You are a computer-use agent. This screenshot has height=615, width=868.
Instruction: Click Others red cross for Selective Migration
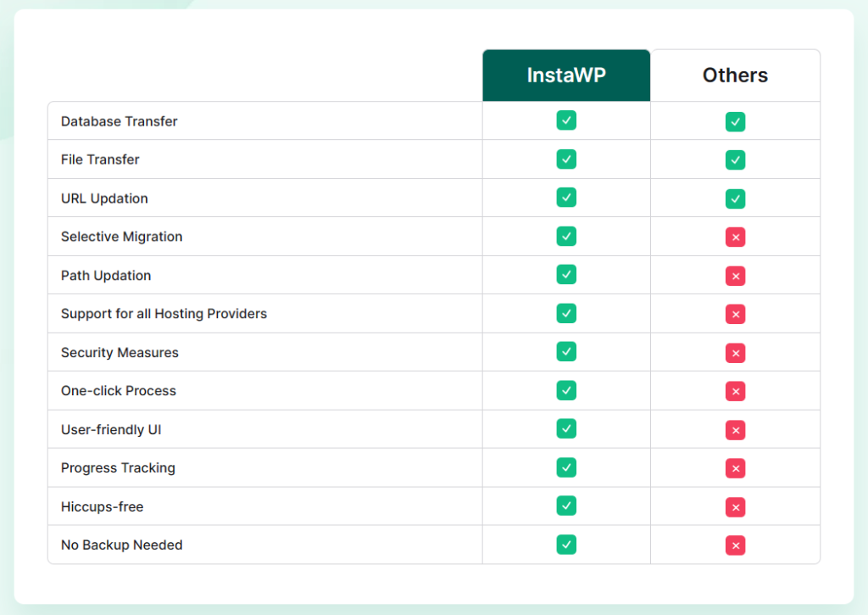point(735,238)
